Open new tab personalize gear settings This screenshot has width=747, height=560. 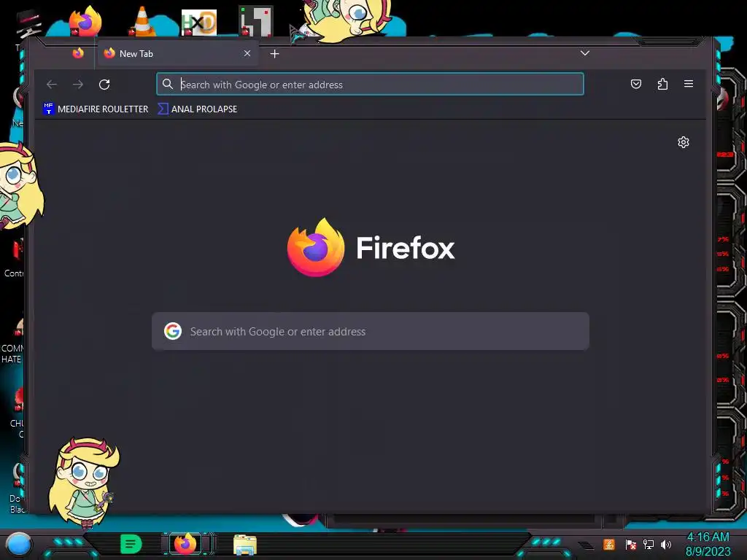tap(684, 142)
